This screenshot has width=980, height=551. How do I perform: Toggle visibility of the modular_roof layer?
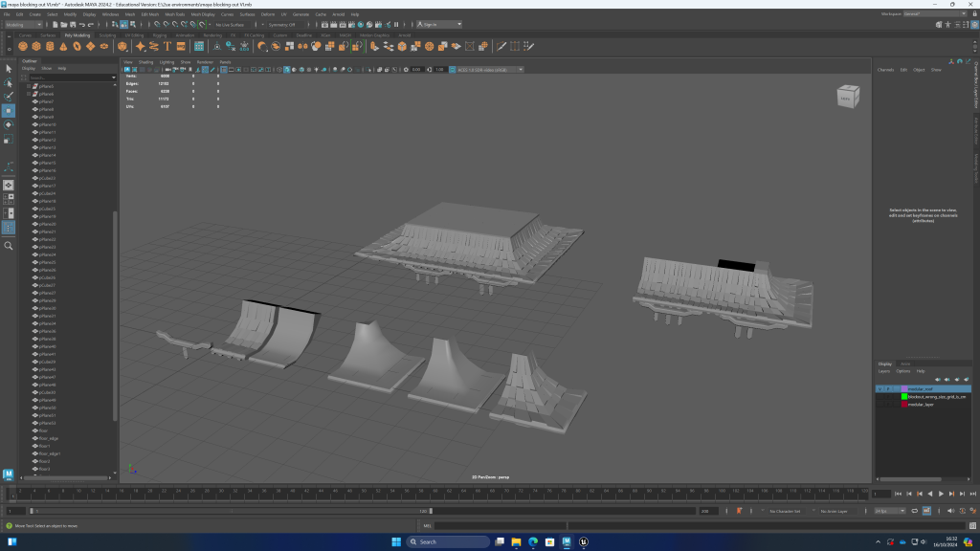(x=880, y=388)
